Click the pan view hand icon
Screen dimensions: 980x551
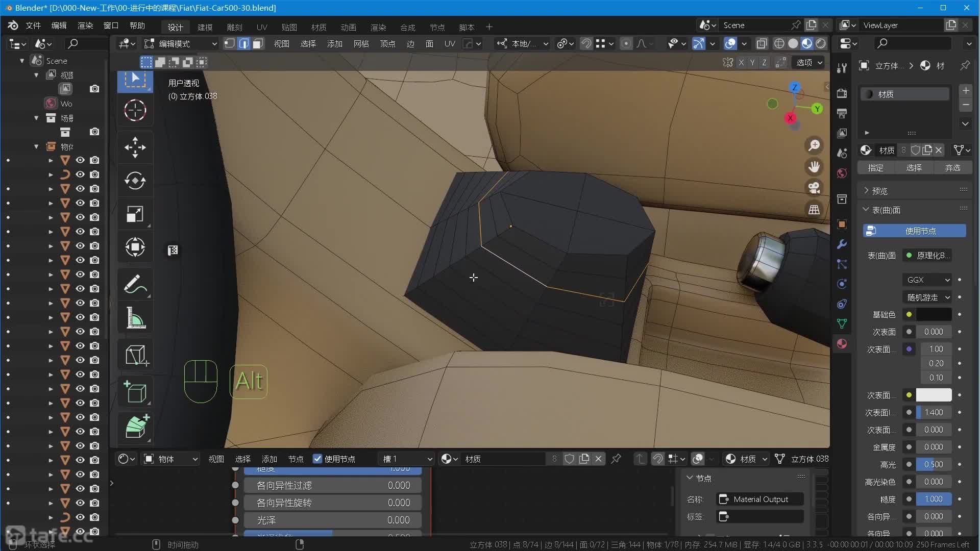(814, 167)
